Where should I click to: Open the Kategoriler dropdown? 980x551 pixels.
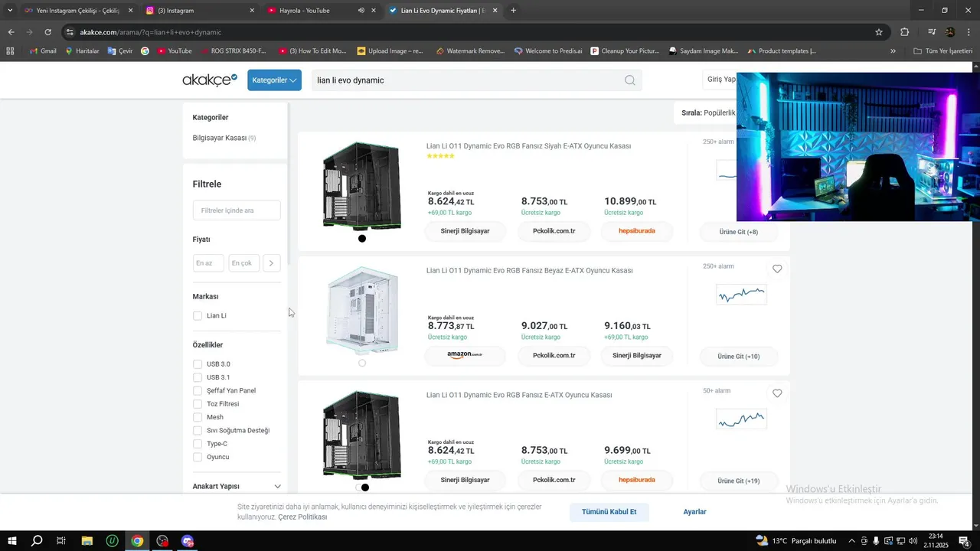click(x=274, y=80)
